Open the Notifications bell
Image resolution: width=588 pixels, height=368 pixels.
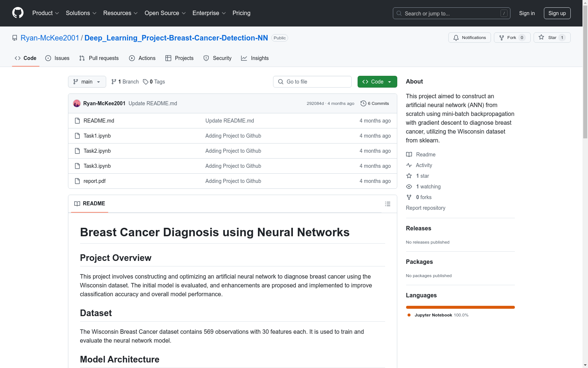point(456,38)
